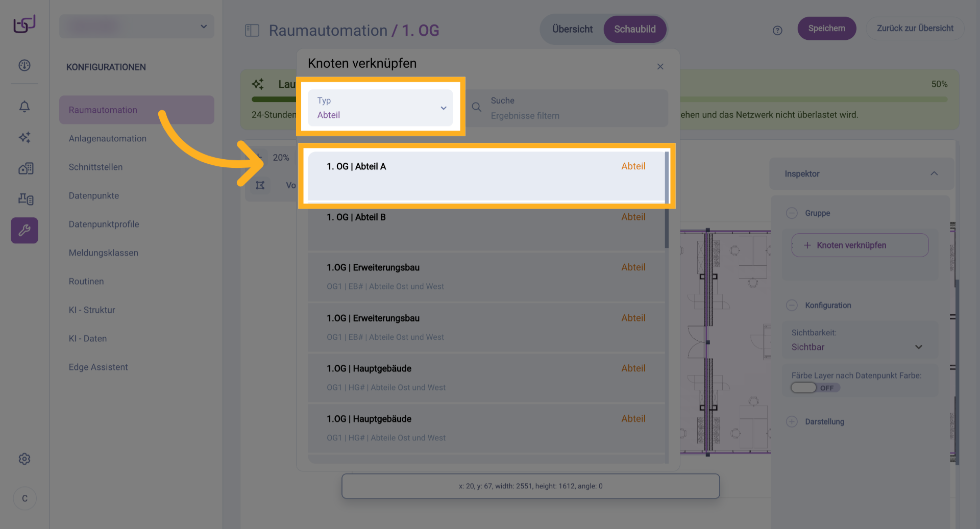Click the help question mark icon
The image size is (980, 529).
[777, 31]
